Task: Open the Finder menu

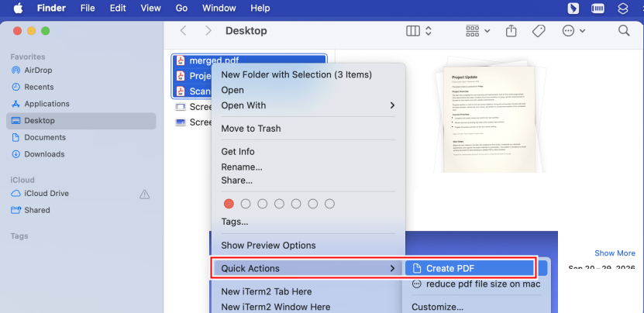Action: (x=51, y=9)
